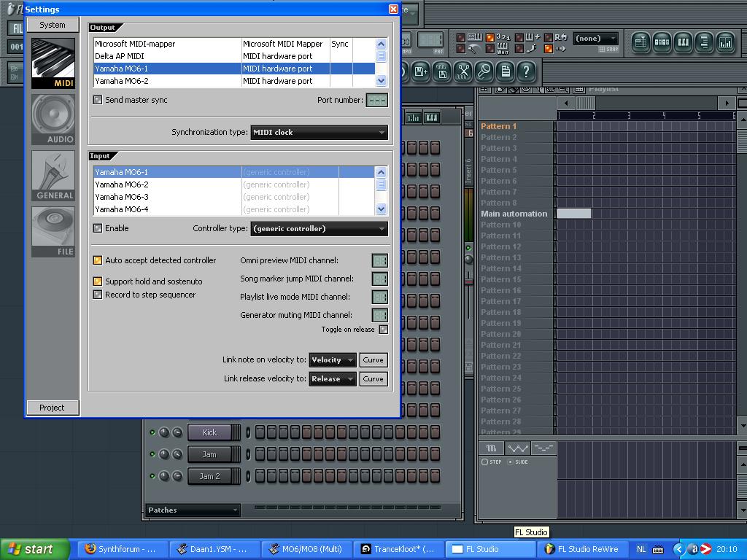Click the help question mark icon
Image resolution: width=747 pixels, height=560 pixels.
click(x=527, y=72)
